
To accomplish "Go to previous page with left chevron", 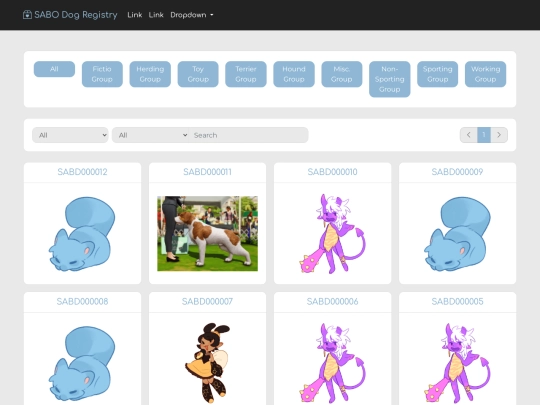I will [468, 135].
